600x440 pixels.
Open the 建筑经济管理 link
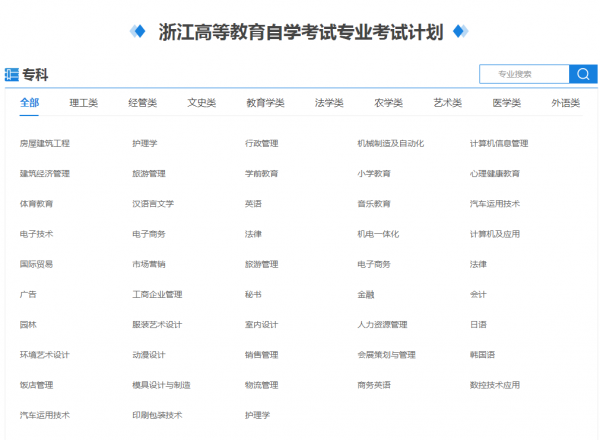(45, 174)
